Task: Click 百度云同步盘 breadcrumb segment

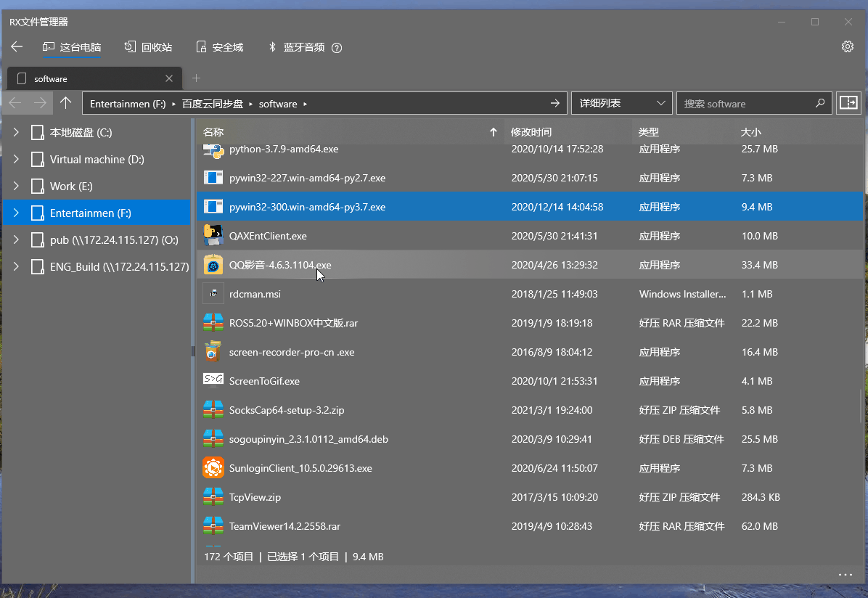Action: pos(213,104)
